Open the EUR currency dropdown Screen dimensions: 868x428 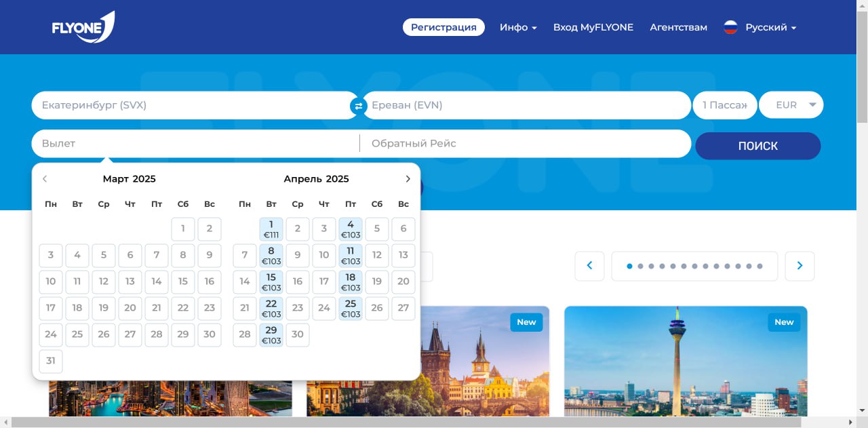(x=791, y=105)
